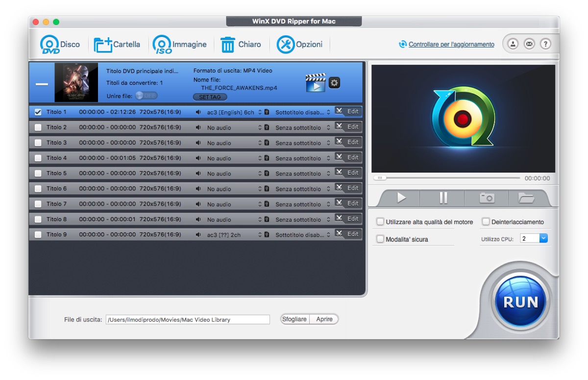Click Controllare per l'aggiornamento link
This screenshot has width=588, height=380.
pyautogui.click(x=451, y=45)
